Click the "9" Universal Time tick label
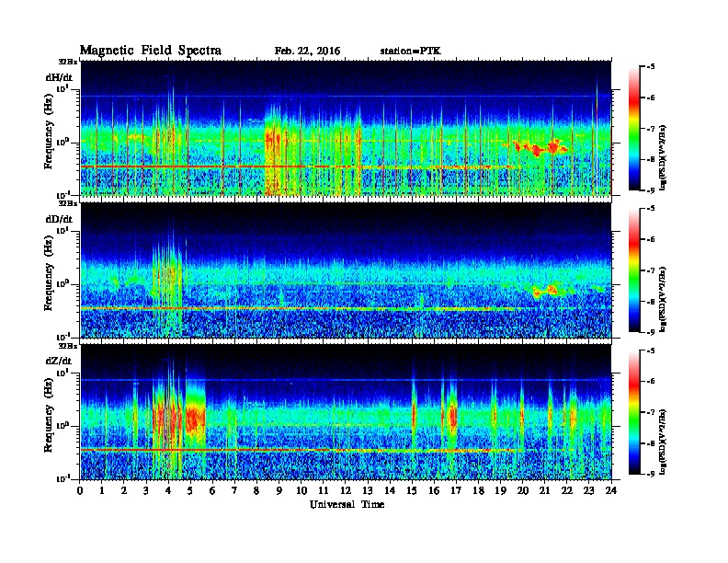This screenshot has height=563, width=728. coord(279,490)
